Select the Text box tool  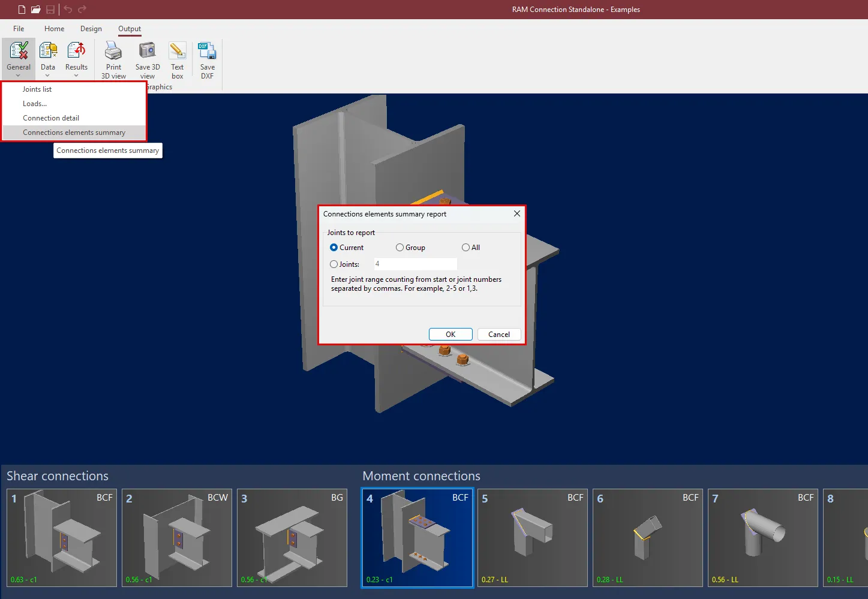177,51
